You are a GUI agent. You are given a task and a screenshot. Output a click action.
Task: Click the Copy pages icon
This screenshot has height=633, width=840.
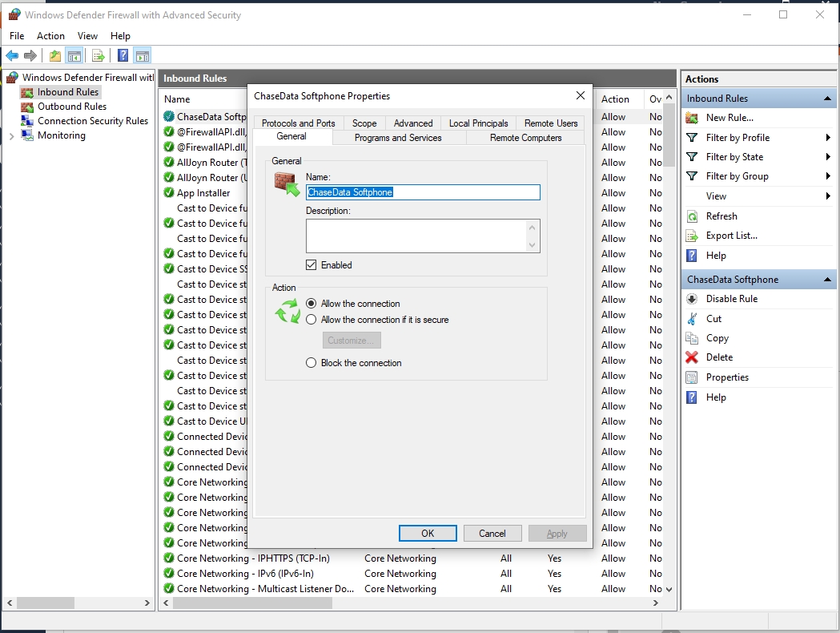692,338
